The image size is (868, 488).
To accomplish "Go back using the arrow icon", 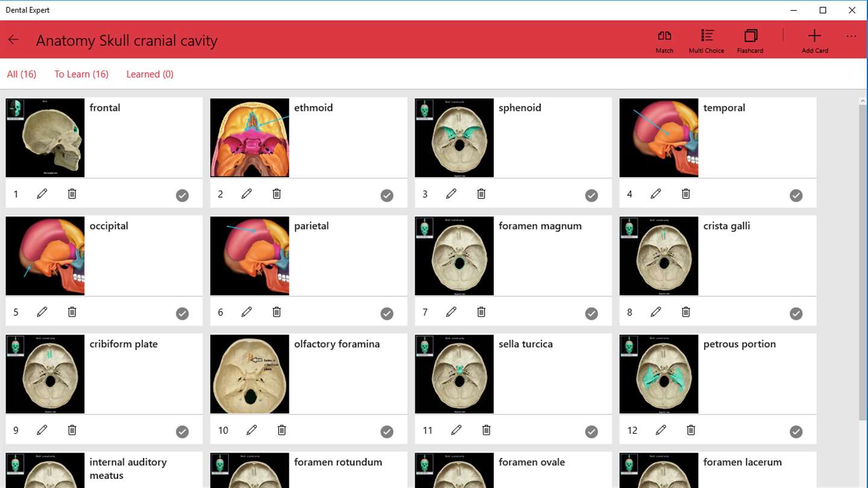I will click(13, 40).
